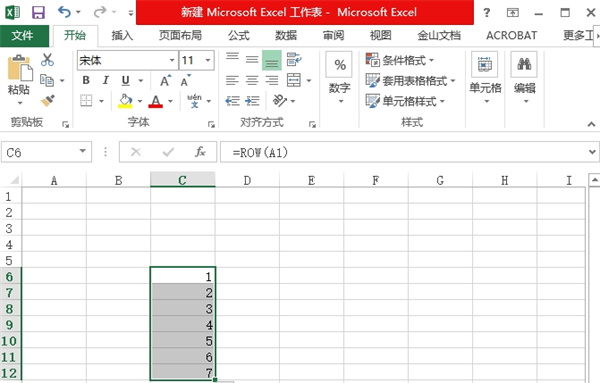Redo the last undone action

tap(99, 12)
